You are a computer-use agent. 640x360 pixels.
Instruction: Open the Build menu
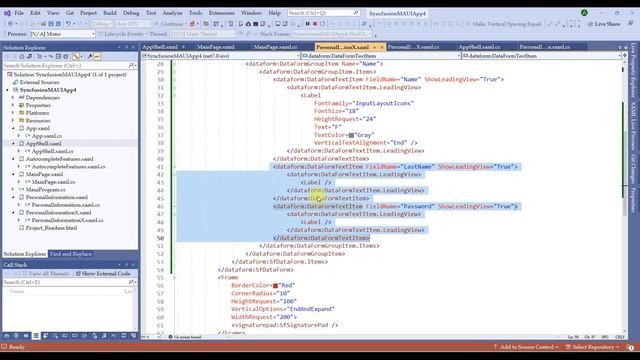[110, 13]
